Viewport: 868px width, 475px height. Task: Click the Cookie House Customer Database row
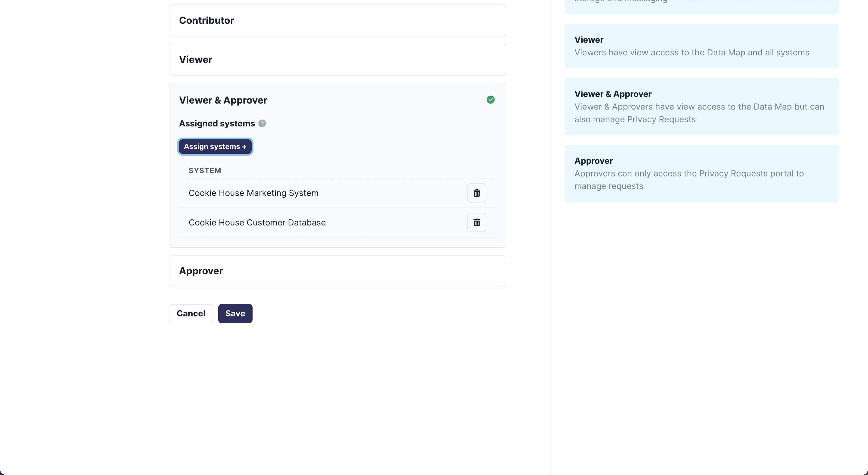(257, 222)
